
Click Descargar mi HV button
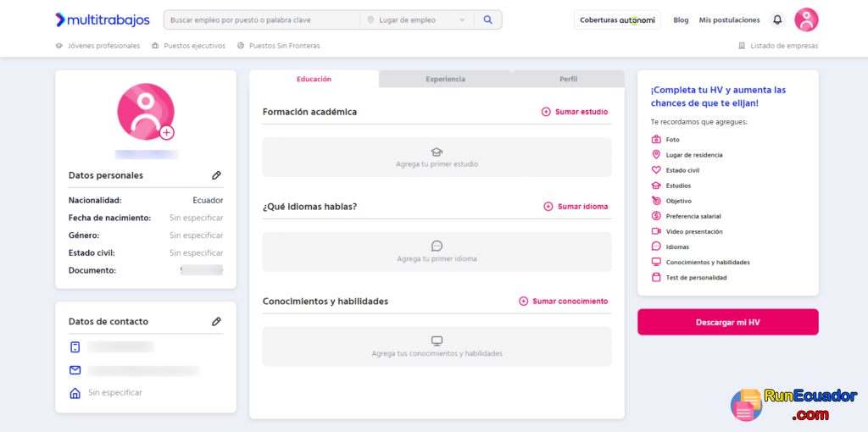[728, 322]
